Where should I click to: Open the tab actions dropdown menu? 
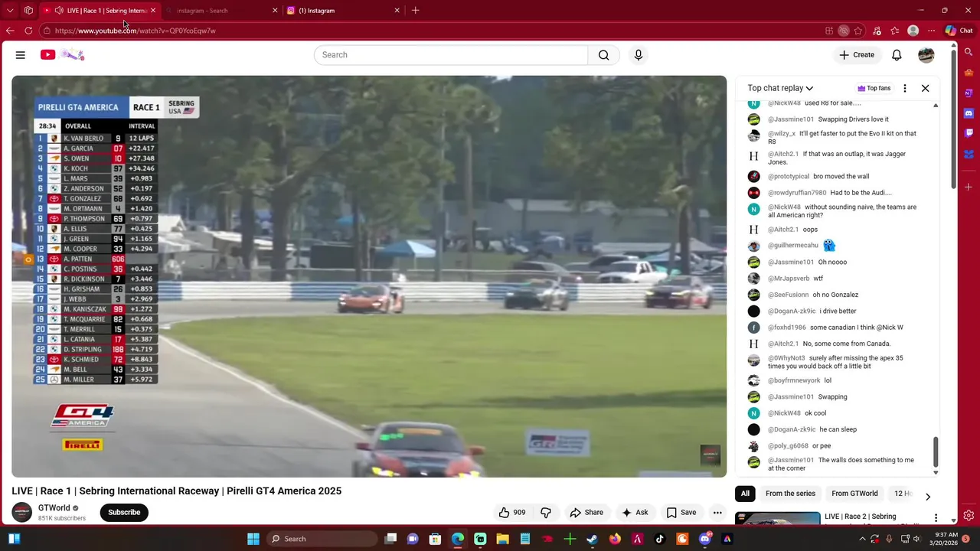coord(10,11)
